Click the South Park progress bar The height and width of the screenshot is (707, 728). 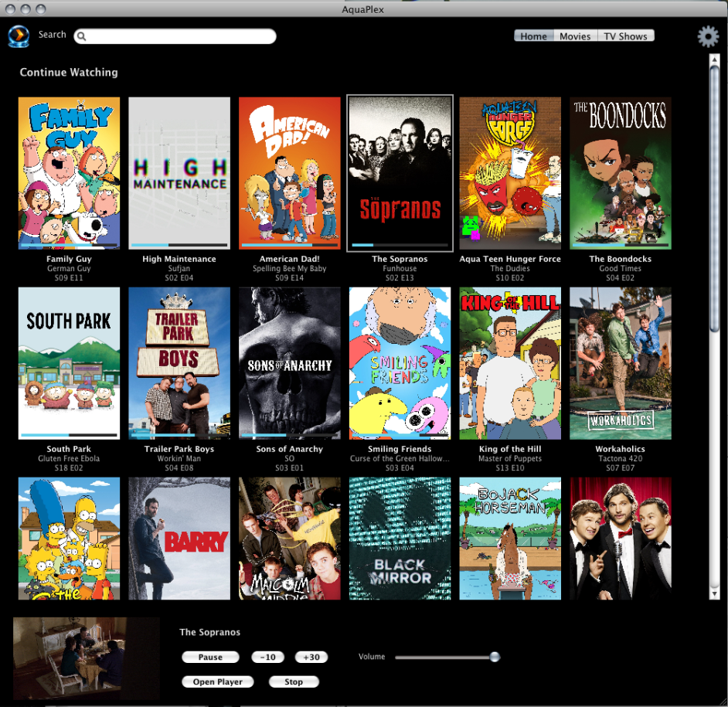pos(70,435)
